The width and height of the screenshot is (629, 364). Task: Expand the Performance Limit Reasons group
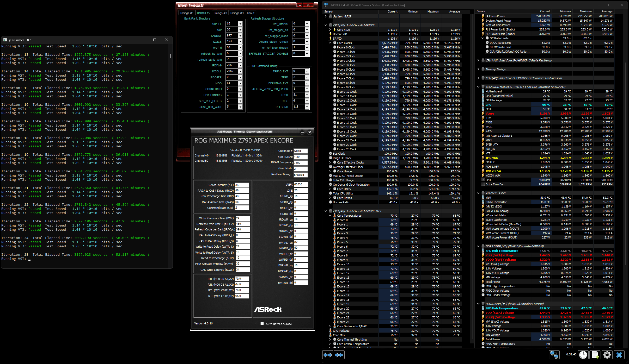(478, 78)
